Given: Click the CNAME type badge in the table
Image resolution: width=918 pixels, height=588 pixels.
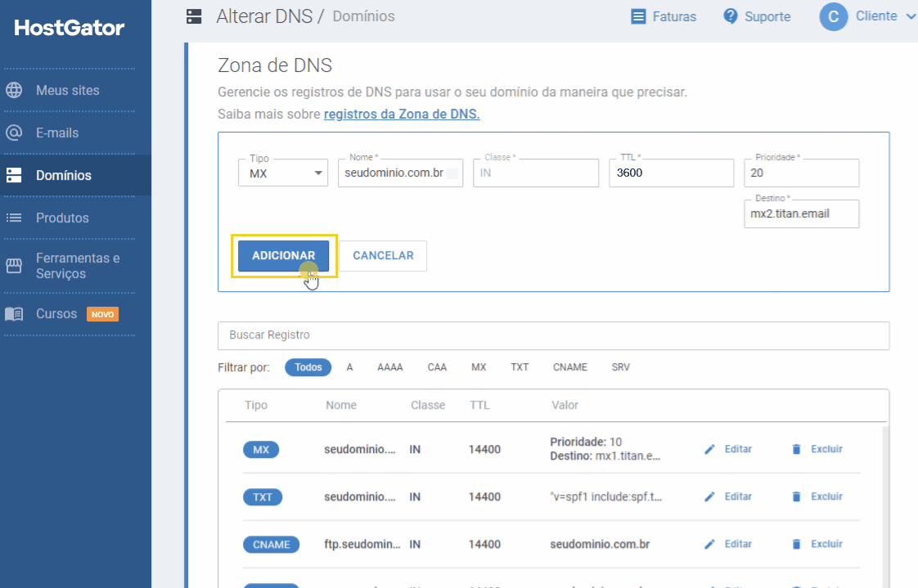Looking at the screenshot, I should [x=271, y=544].
